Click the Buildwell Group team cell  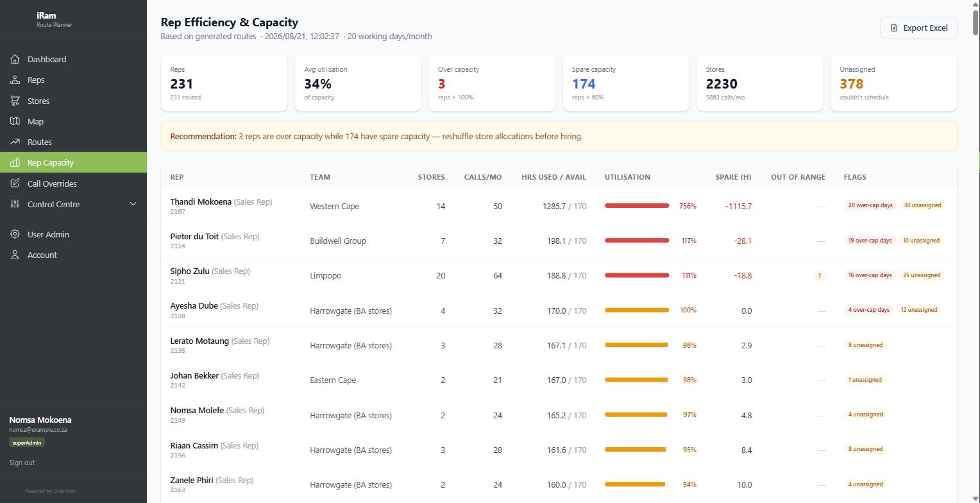(x=338, y=241)
